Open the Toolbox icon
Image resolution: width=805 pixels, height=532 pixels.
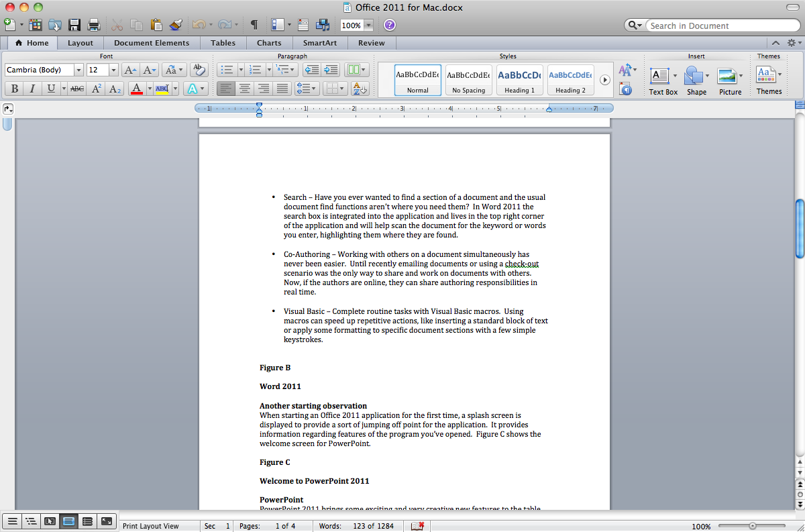(303, 25)
